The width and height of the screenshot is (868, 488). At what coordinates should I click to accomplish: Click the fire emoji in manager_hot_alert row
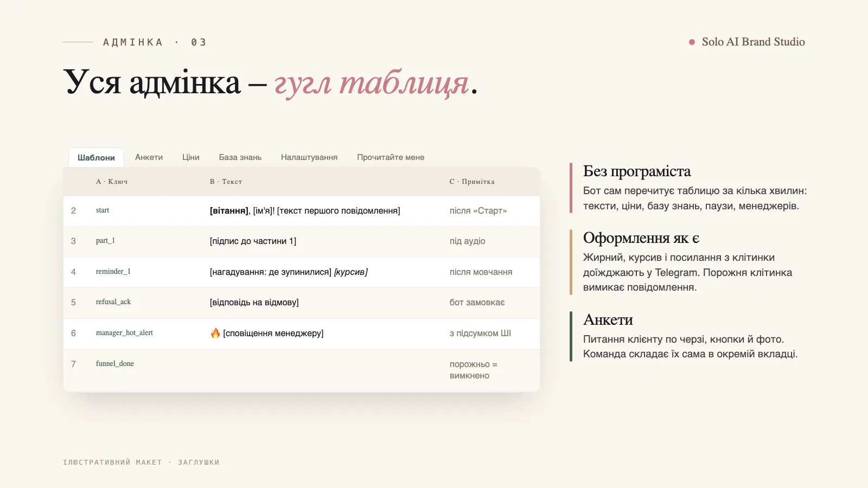pyautogui.click(x=215, y=333)
